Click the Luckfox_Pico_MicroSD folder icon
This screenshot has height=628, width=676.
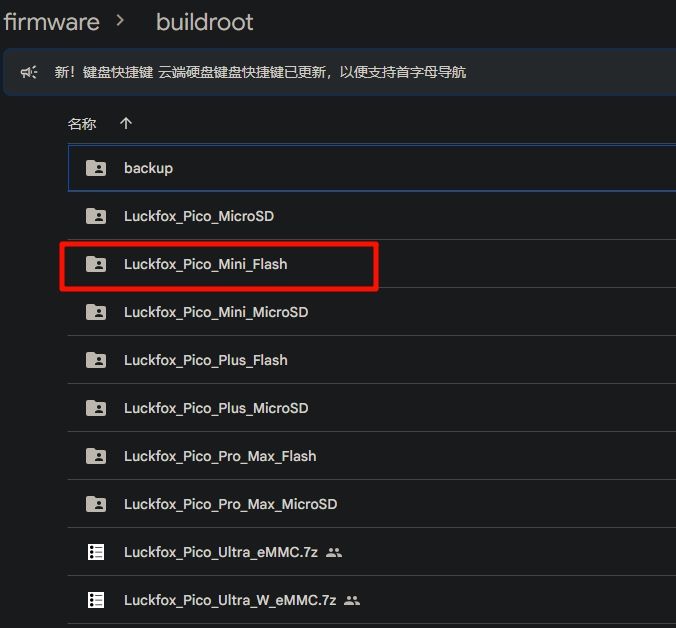pyautogui.click(x=96, y=216)
